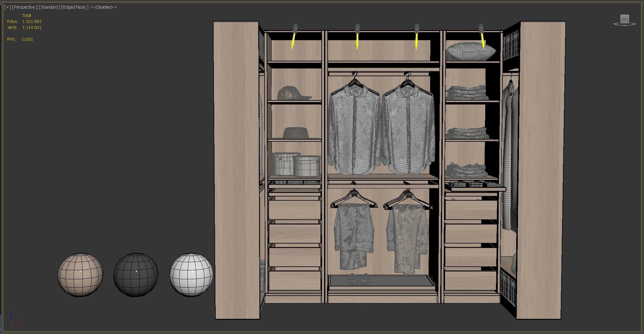This screenshot has width=644, height=334.
Task: Click the Total statistics header
Action: coord(27,15)
